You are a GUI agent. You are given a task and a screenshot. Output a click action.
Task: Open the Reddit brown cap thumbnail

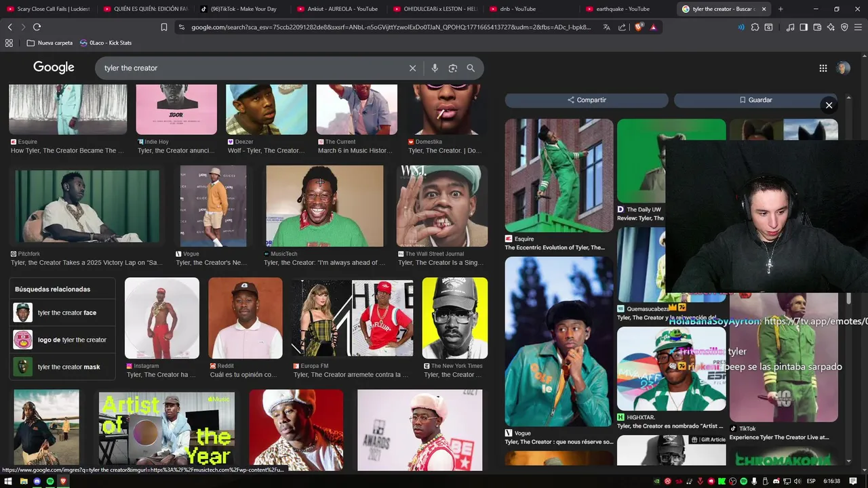(245, 318)
